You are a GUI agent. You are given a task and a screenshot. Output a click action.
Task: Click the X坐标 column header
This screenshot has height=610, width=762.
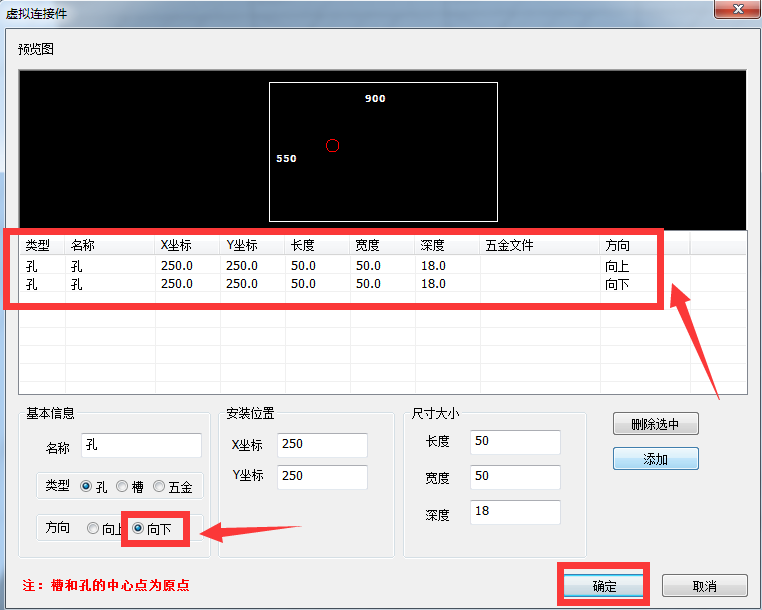[x=188, y=245]
